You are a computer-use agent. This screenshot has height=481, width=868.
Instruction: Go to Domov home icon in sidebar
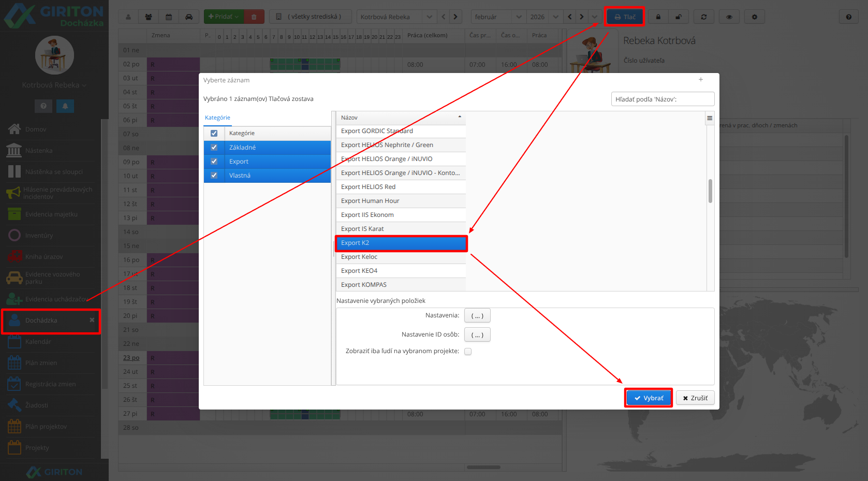[x=14, y=129]
